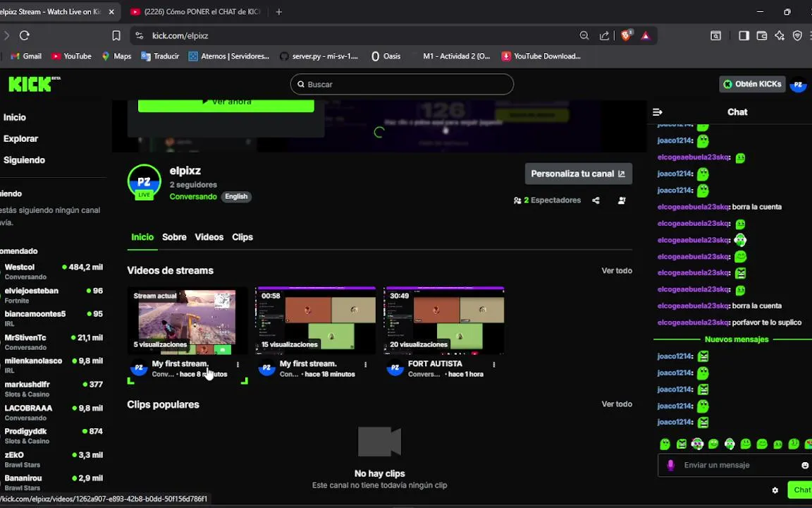Image resolution: width=812 pixels, height=508 pixels.
Task: Select the Sobre channel tab
Action: 174,237
